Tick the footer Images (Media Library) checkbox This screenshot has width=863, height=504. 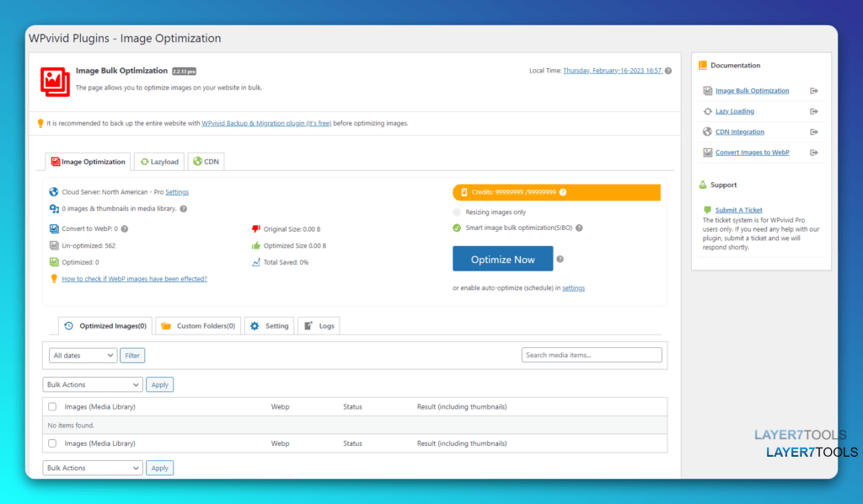click(x=52, y=443)
